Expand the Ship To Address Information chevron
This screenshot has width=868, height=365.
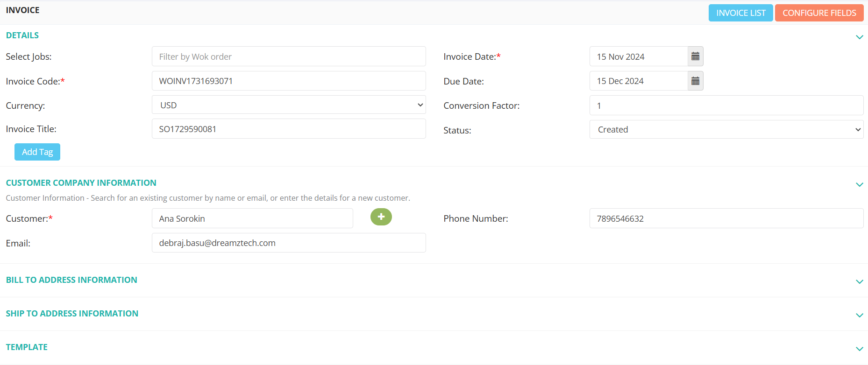(x=859, y=315)
